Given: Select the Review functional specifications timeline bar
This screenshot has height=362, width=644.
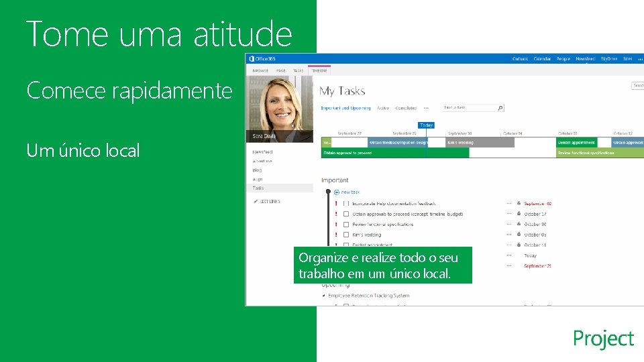Looking at the screenshot, I should [x=600, y=153].
